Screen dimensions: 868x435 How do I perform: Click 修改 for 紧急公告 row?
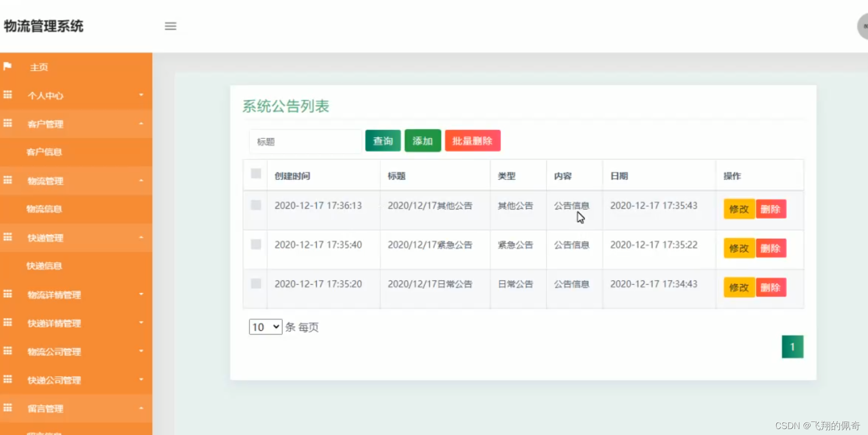pos(739,248)
